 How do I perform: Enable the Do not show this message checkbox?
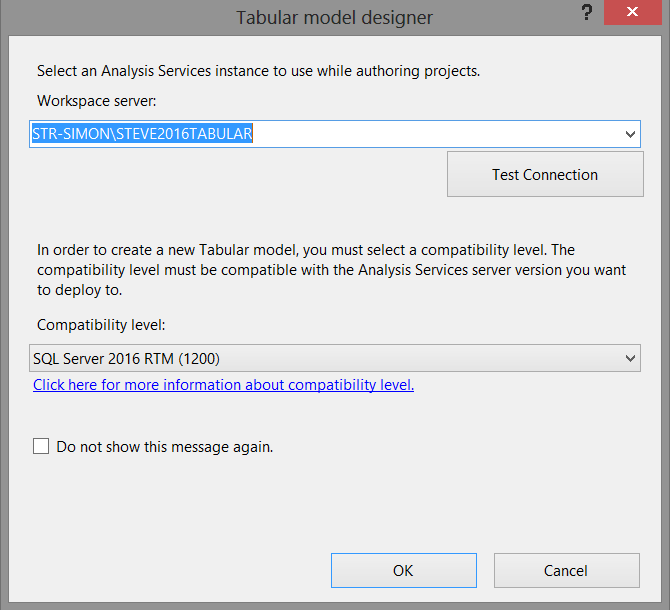(41, 447)
